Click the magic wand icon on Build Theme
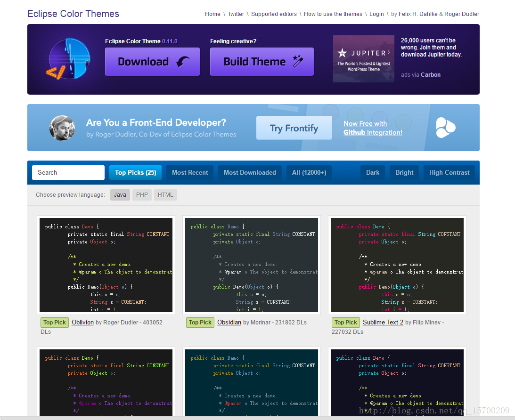The width and height of the screenshot is (515, 420). [298, 61]
